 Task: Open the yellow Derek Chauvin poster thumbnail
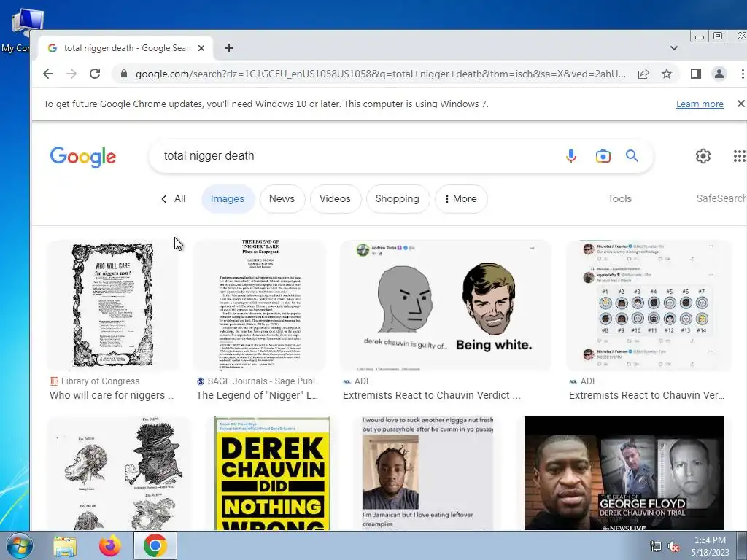(x=273, y=473)
